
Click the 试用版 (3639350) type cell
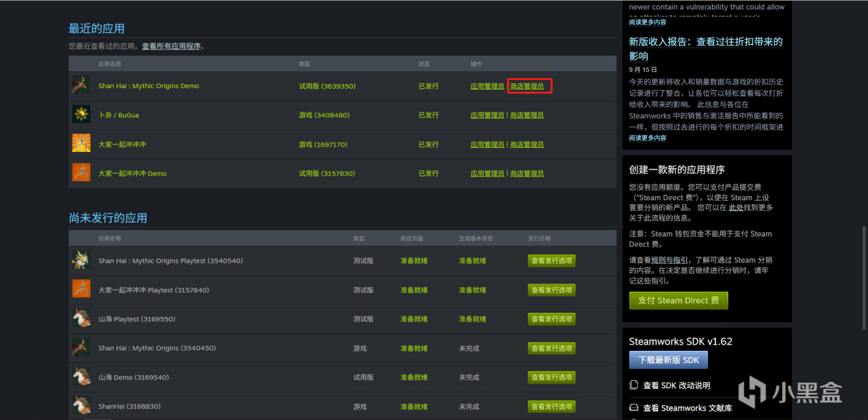(328, 86)
